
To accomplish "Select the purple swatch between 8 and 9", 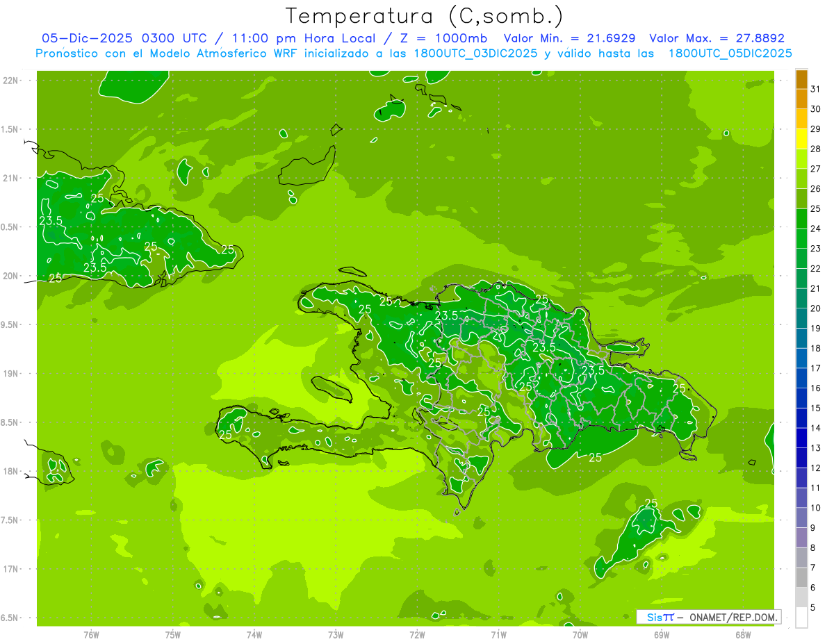I will 801,538.
